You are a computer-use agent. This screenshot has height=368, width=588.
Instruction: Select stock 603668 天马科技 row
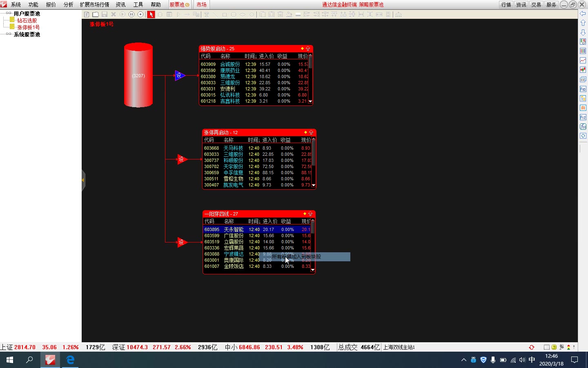click(x=257, y=148)
